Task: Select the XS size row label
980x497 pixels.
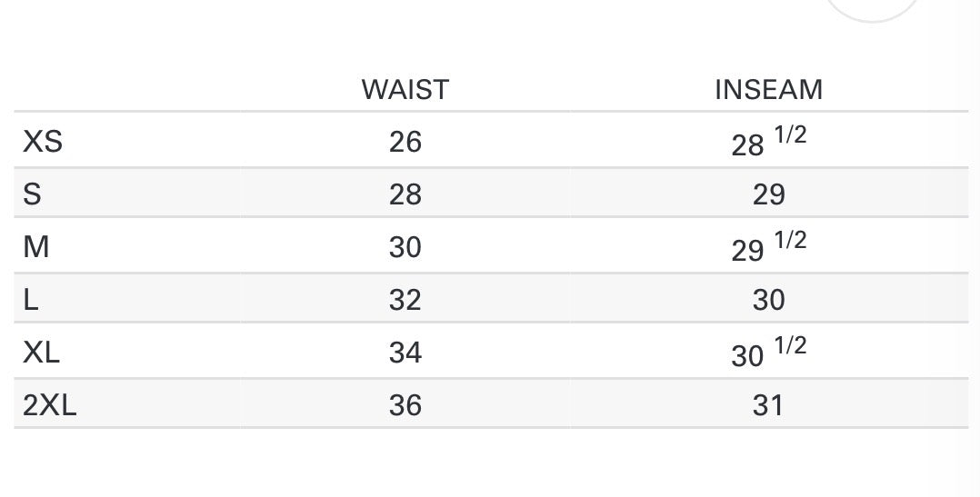Action: pyautogui.click(x=43, y=141)
